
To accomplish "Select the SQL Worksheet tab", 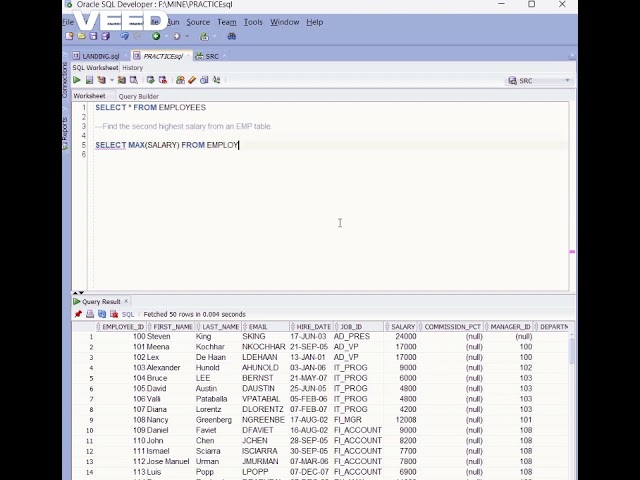I will tap(96, 68).
